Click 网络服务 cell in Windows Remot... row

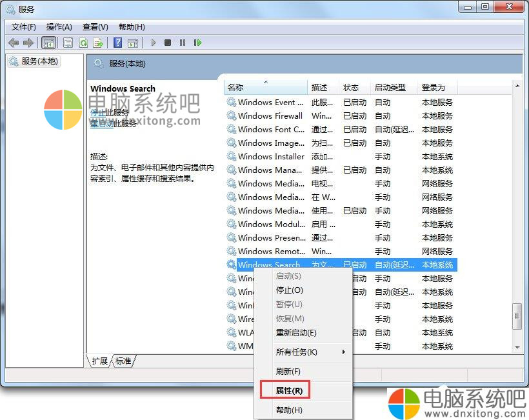coord(437,251)
